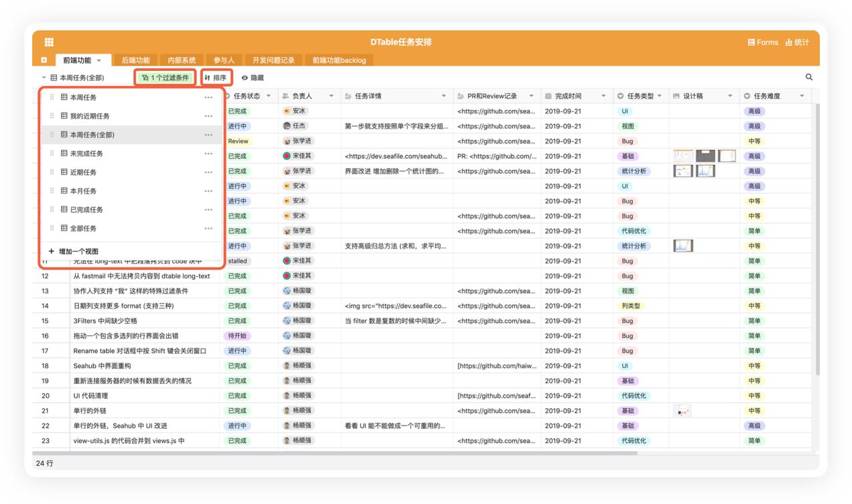852x504 pixels.
Task: Switch to the 后端功能 tab
Action: pyautogui.click(x=135, y=60)
